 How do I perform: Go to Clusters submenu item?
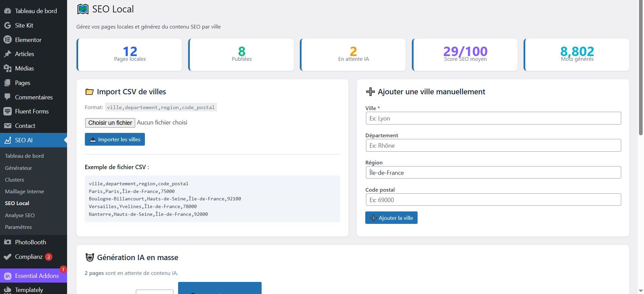click(x=14, y=180)
